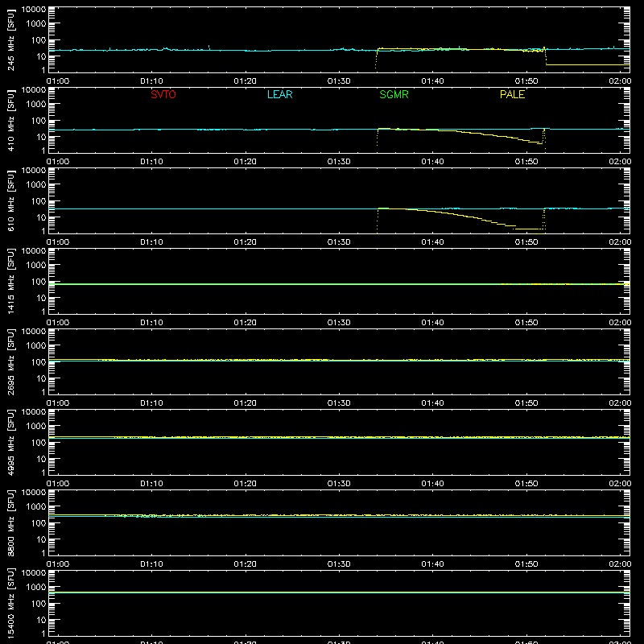Screen dimensions: 644x644
Task: Click the 10 tick on 1415 MHz axis
Action: [41, 298]
